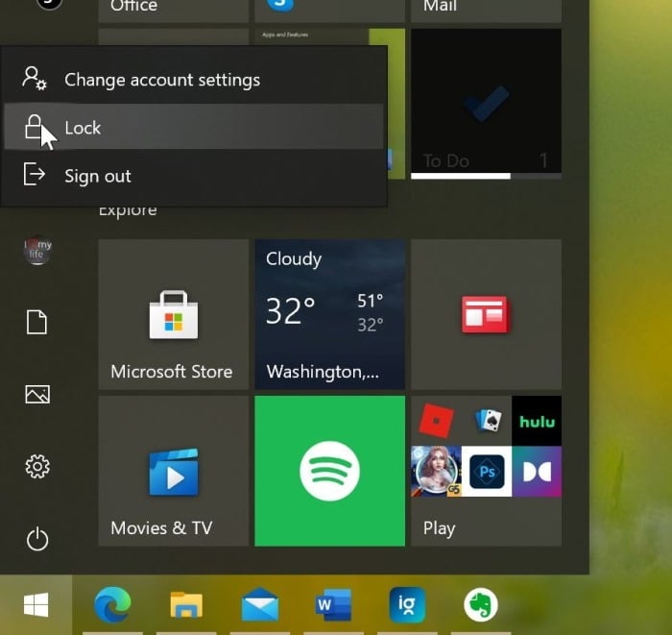The width and height of the screenshot is (672, 635).
Task: Open the Office tile
Action: pos(174,12)
